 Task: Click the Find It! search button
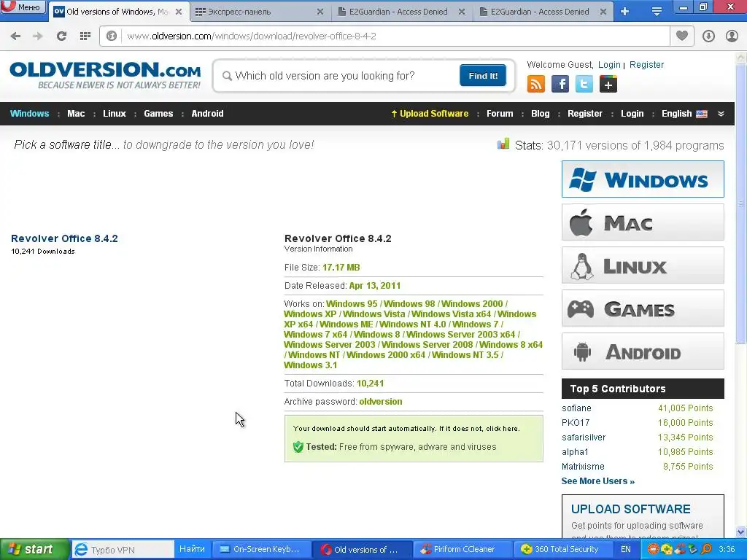coord(483,76)
